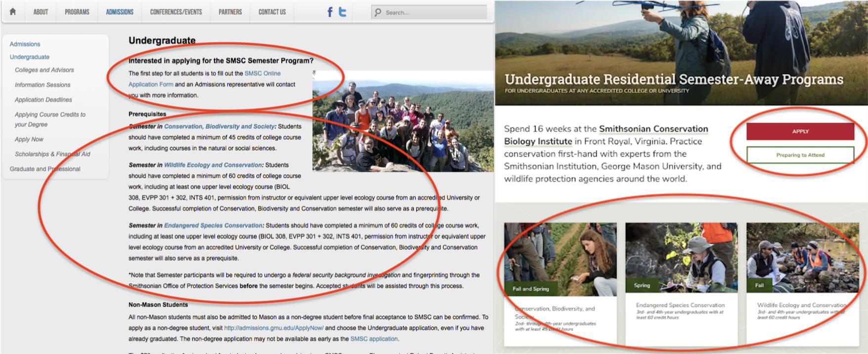This screenshot has height=354, width=868.
Task: Open Application Deadlines sidebar link
Action: [x=43, y=100]
